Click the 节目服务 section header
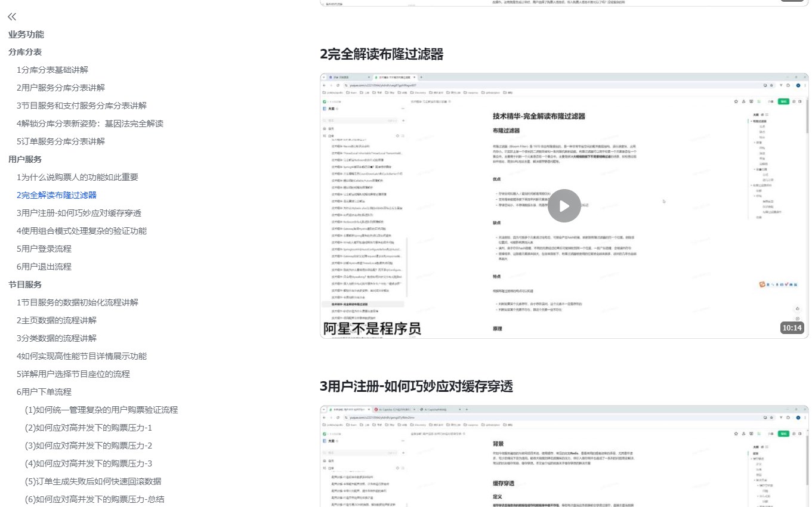The width and height of the screenshot is (812, 507). 25,285
